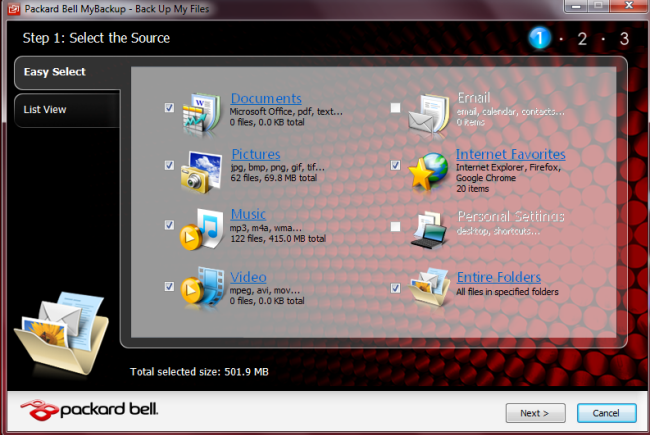Uncheck the Entire Folders checkbox

[395, 288]
